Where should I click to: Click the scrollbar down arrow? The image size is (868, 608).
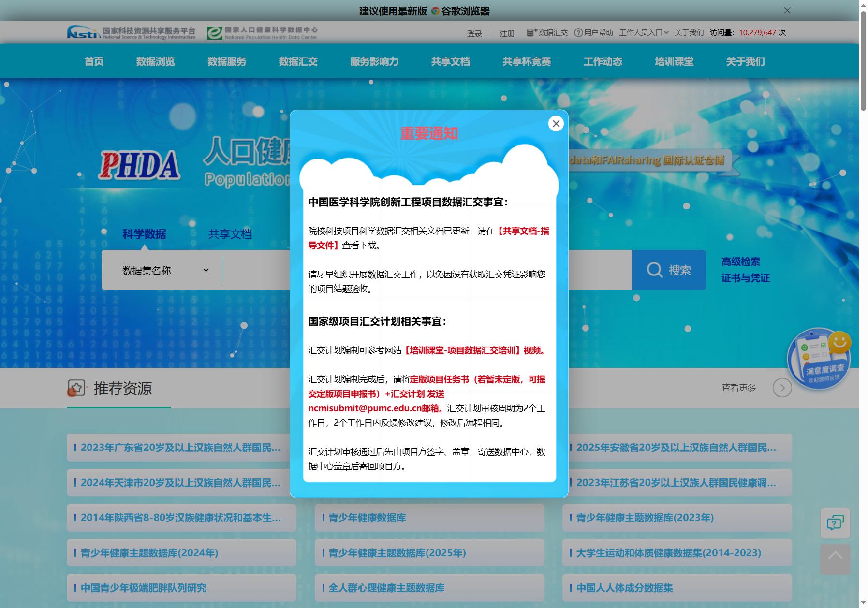click(x=863, y=603)
